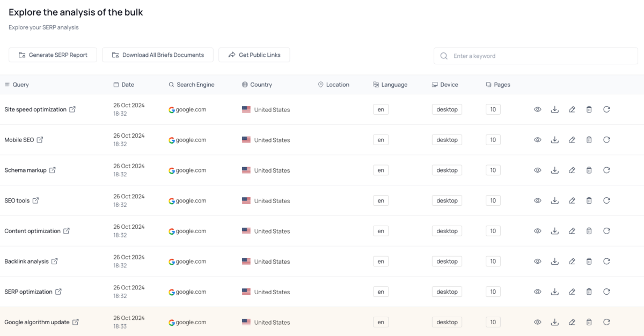The width and height of the screenshot is (644, 336).
Task: Click Generate SERP Report button
Action: click(x=53, y=55)
